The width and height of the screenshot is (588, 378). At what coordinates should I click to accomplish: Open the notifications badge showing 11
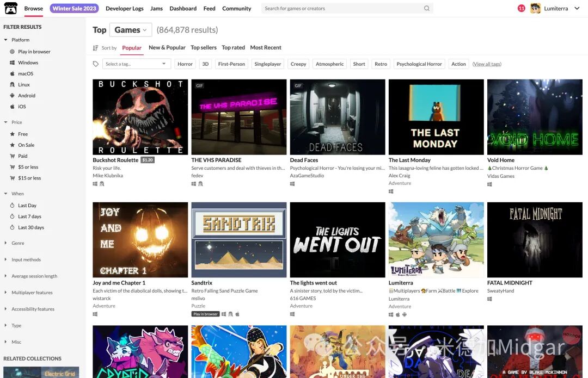(521, 8)
